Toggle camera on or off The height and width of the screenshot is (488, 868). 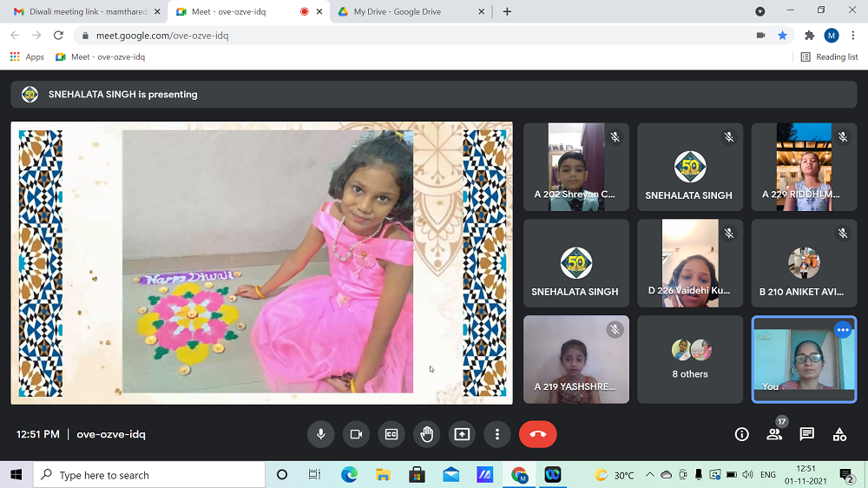click(x=356, y=434)
